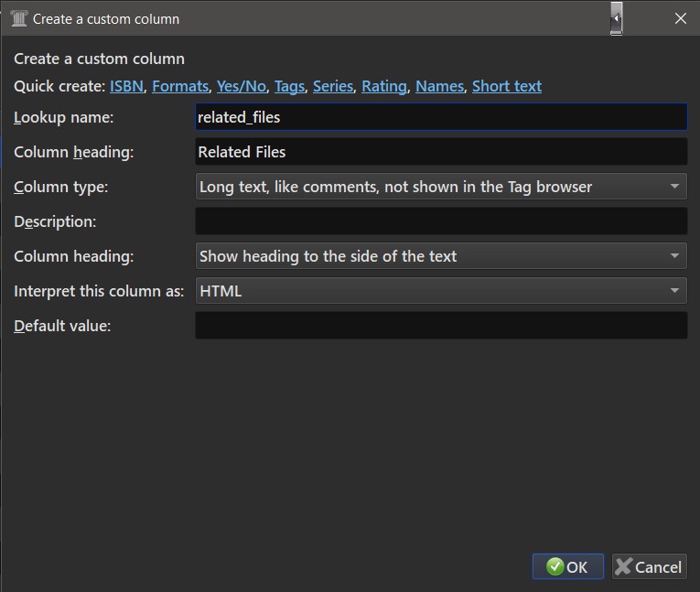700x592 pixels.
Task: Click the Series quick create link
Action: tap(333, 86)
